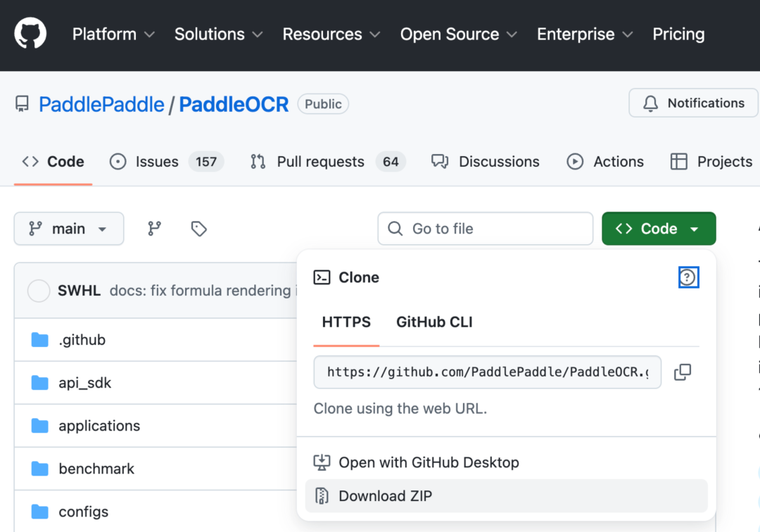Open the clone help question-mark icon
Image resolution: width=760 pixels, height=532 pixels.
tap(688, 277)
